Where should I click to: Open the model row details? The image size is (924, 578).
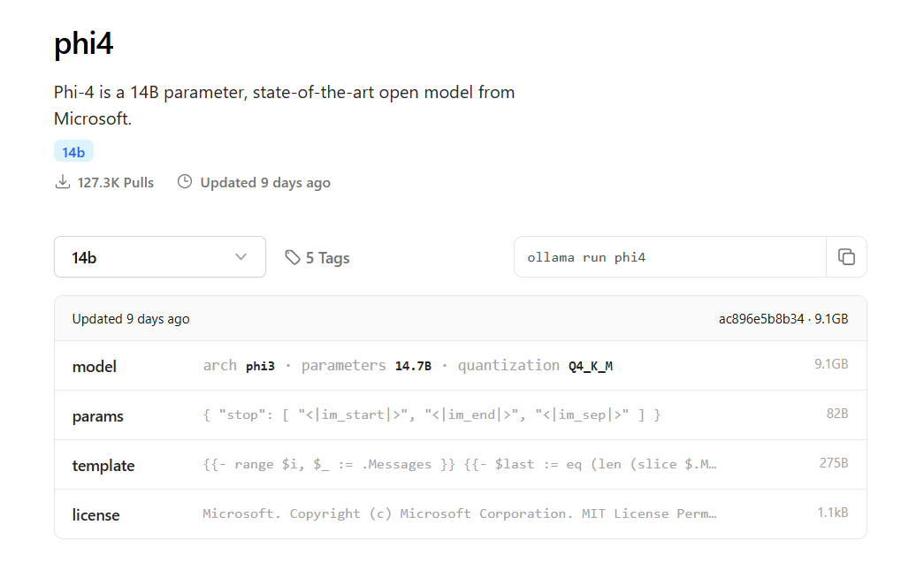[x=461, y=365]
